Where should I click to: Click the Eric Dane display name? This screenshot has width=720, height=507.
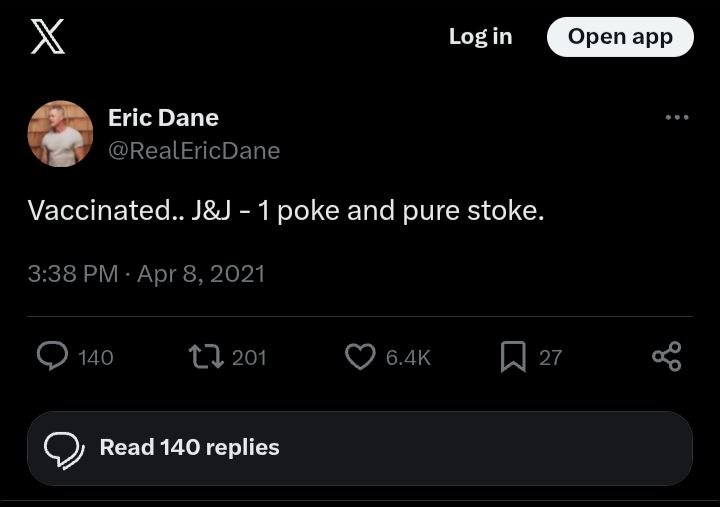[163, 117]
